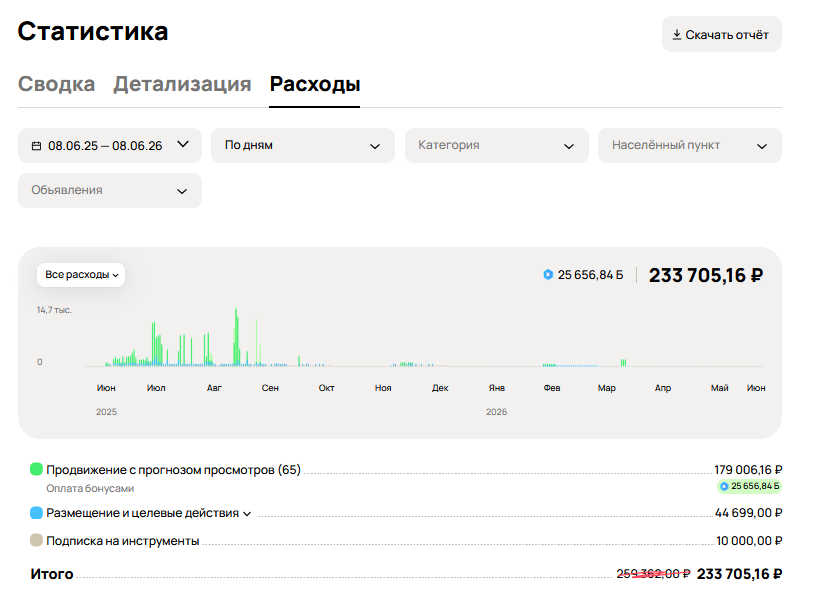The image size is (813, 602).
Task: Click the amount 44 699,00 ₽
Action: 748,513
